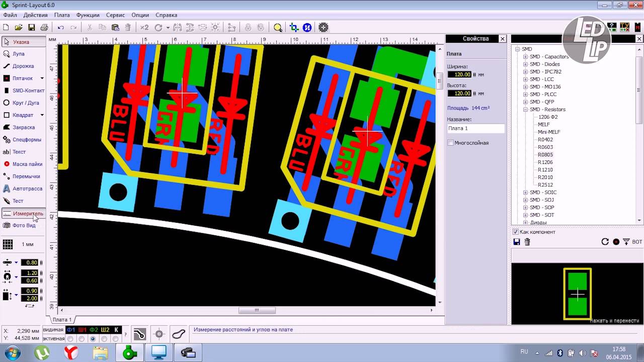This screenshot has height=362, width=644.
Task: Select the SMD-Контакт tool
Action: coord(23,90)
